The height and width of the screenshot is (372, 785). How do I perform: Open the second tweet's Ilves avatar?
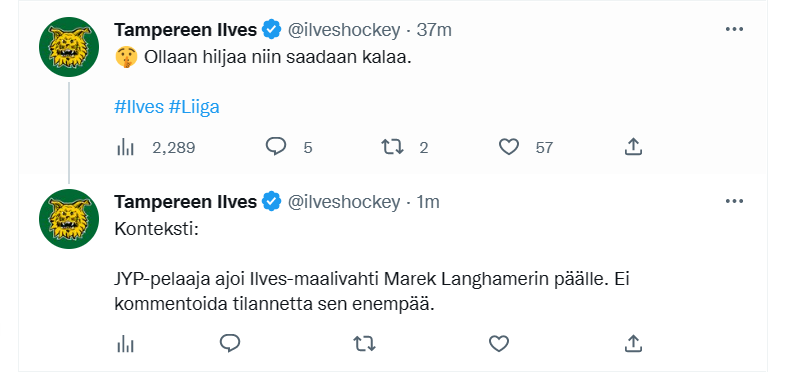click(x=69, y=219)
